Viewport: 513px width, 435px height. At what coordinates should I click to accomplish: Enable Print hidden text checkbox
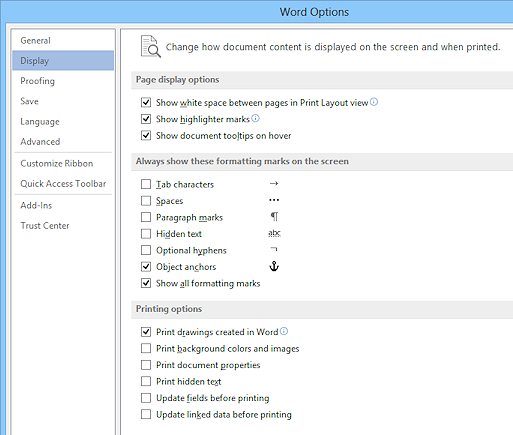point(146,381)
